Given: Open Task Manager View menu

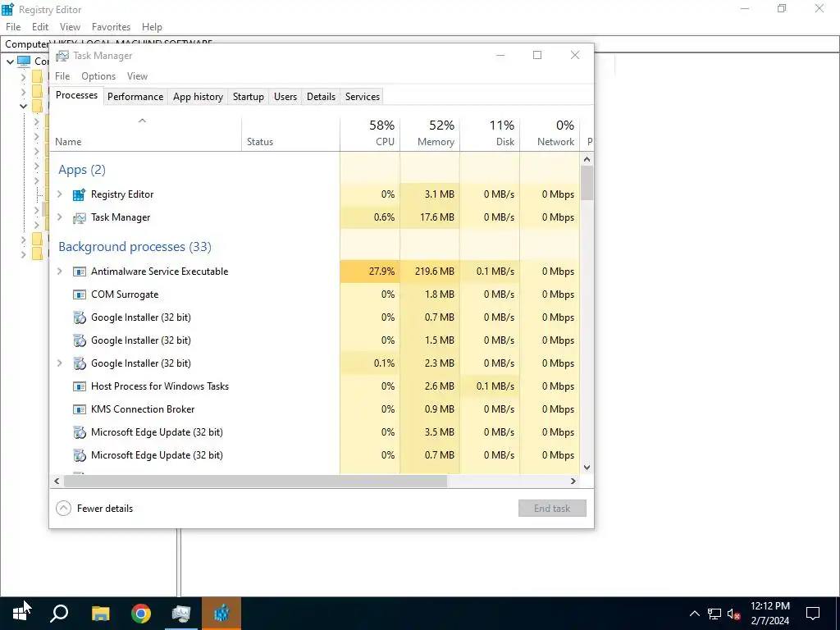Looking at the screenshot, I should [137, 76].
